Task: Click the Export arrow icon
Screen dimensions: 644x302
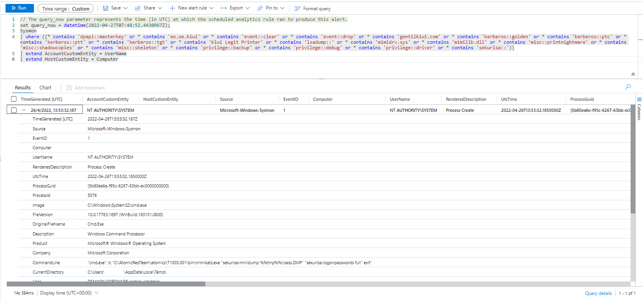Action: (224, 8)
